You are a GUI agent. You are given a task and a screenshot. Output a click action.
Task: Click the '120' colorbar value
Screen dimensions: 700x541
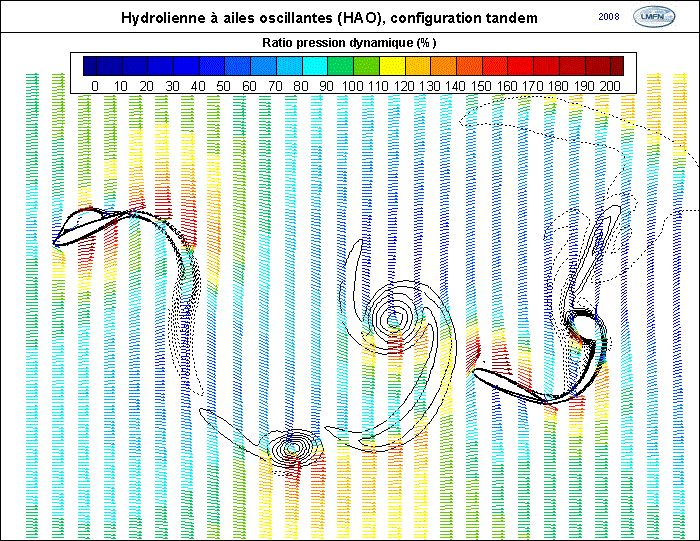click(404, 86)
